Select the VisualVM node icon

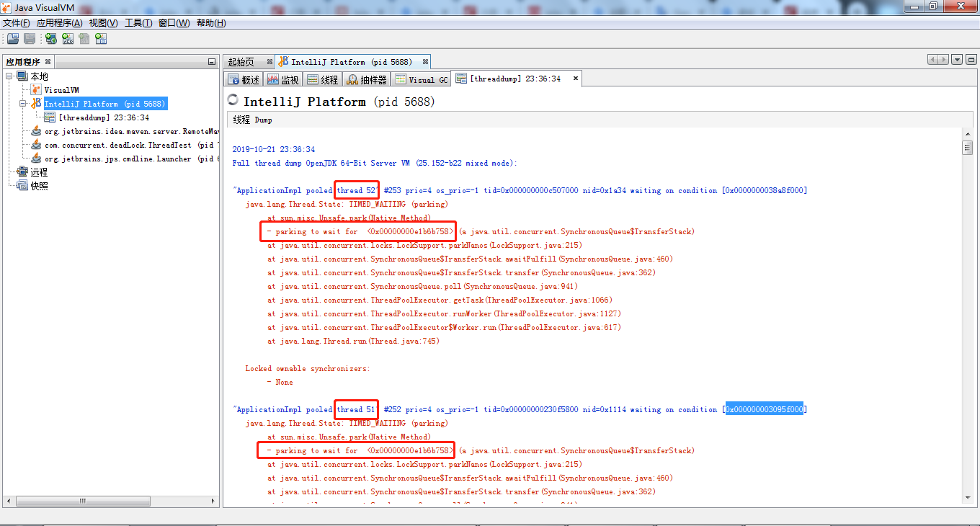coord(36,90)
